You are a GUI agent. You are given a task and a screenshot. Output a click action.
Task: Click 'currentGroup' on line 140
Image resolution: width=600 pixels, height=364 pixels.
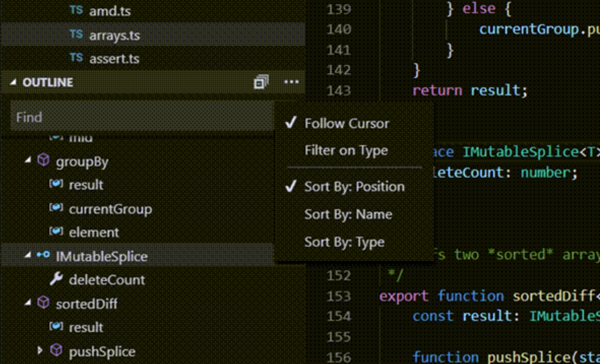pyautogui.click(x=529, y=29)
